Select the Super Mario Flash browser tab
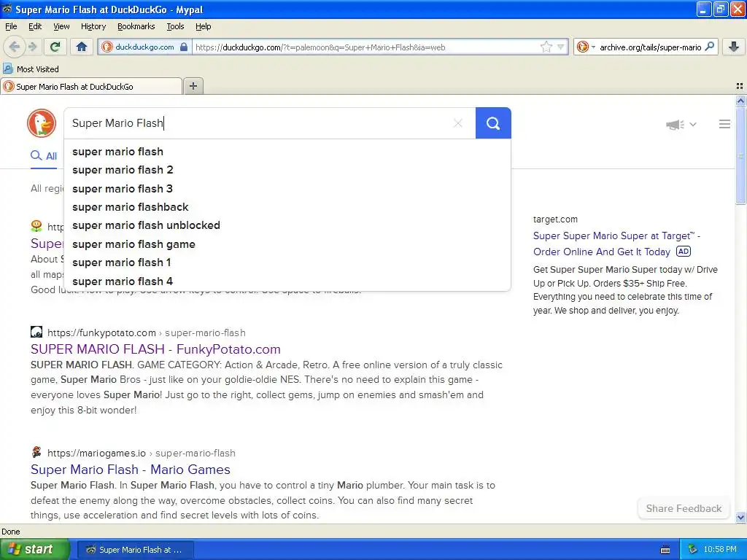This screenshot has width=747, height=560. pyautogui.click(x=90, y=87)
